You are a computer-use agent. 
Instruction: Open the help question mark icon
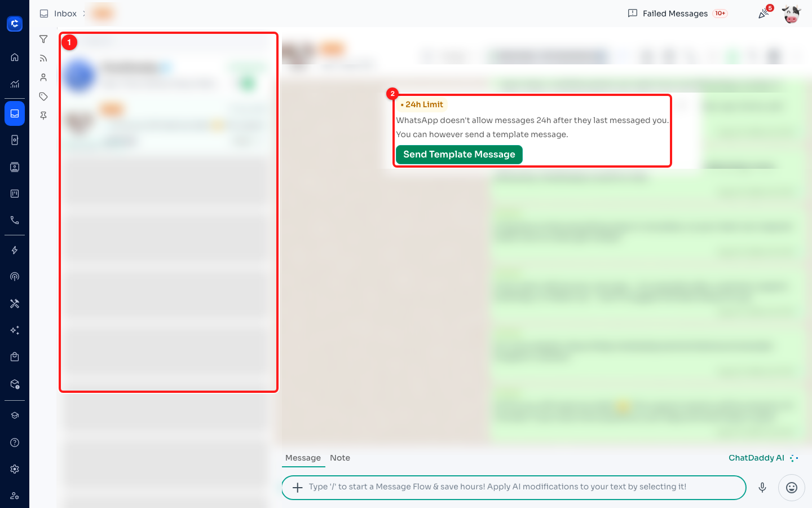[x=15, y=443]
